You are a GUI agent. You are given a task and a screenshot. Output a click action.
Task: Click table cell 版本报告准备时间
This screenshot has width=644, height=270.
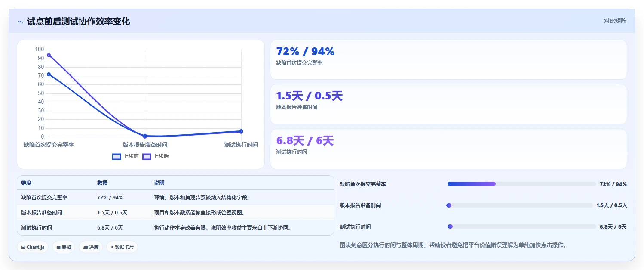point(42,213)
